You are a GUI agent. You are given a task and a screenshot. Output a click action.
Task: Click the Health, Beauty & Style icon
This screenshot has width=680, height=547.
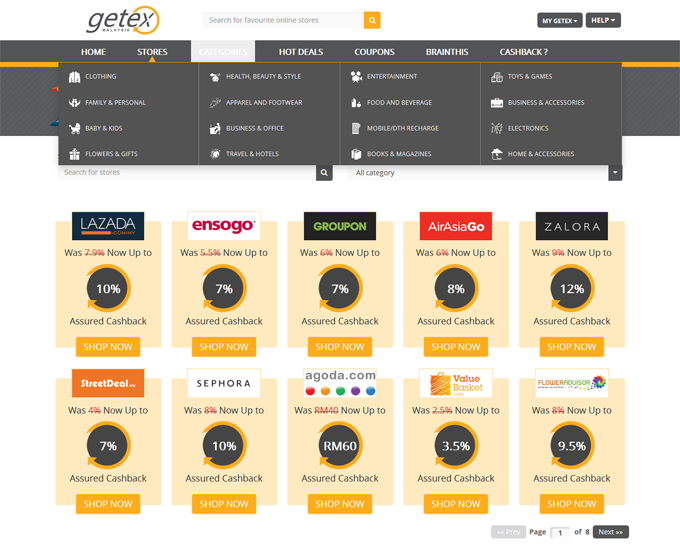pos(215,77)
